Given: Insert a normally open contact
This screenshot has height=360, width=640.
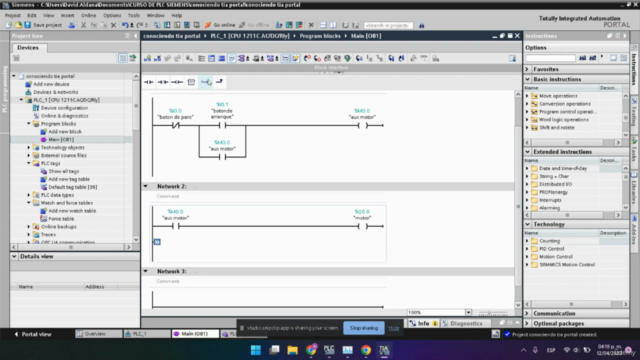Looking at the screenshot, I should click(149, 82).
